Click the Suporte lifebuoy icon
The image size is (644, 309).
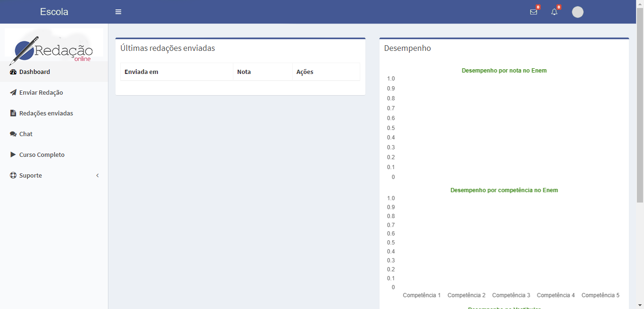(13, 175)
